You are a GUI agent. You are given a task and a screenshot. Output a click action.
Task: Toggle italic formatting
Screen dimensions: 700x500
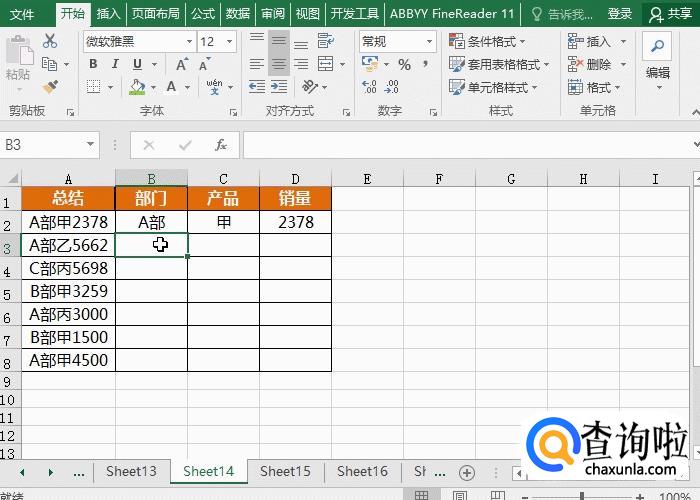click(x=115, y=64)
